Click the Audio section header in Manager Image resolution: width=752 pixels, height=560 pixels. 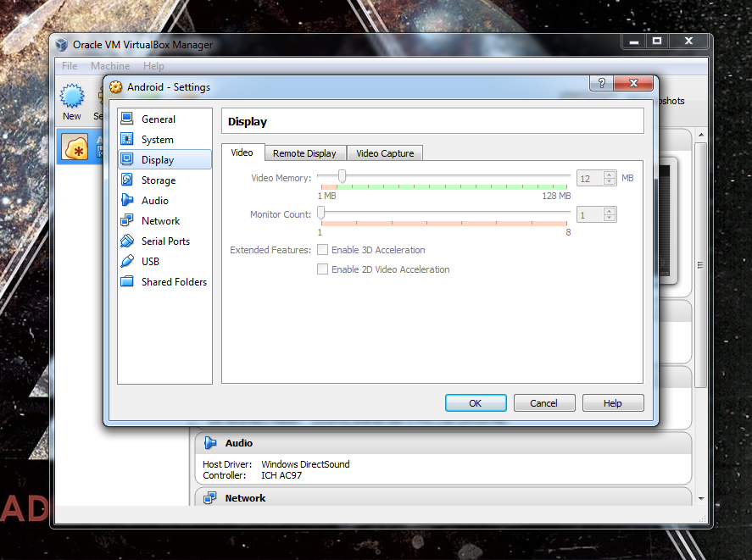coord(443,443)
